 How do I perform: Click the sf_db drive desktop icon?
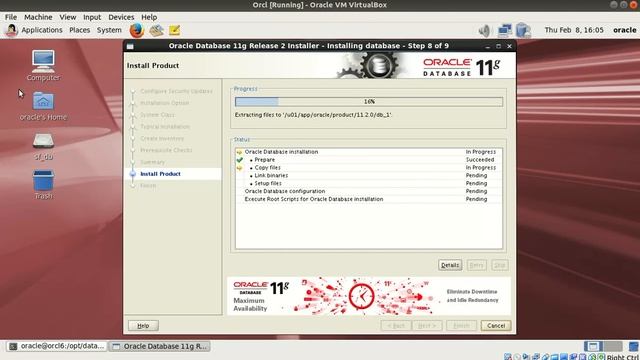43,146
